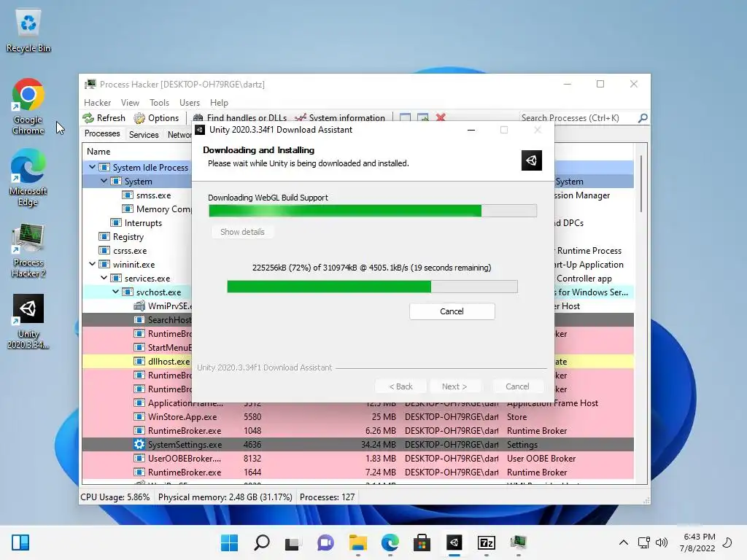Viewport: 747px width, 560px height.
Task: Click the Next > button
Action: point(454,386)
